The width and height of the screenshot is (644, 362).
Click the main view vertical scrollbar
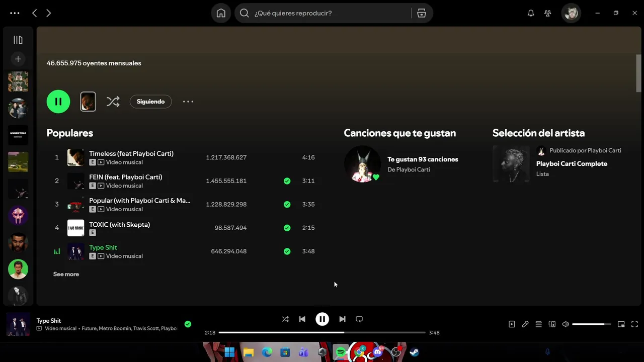click(x=639, y=73)
